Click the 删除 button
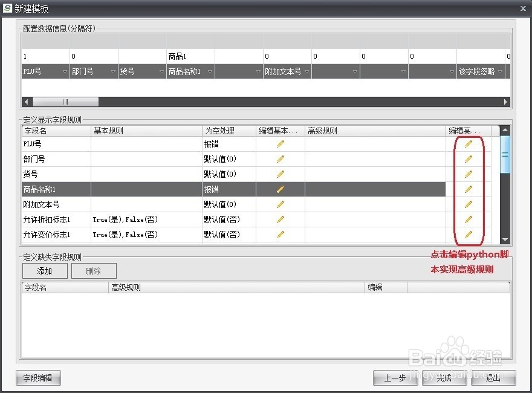 pyautogui.click(x=93, y=271)
